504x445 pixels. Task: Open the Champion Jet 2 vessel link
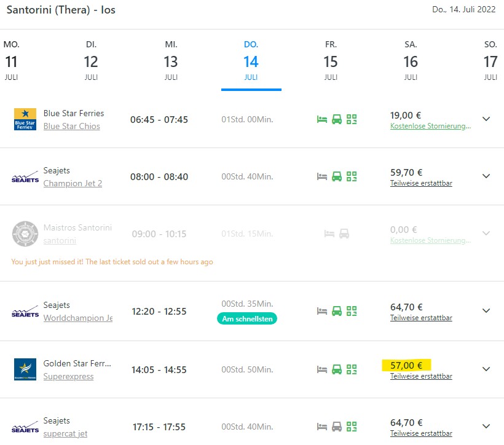(x=73, y=184)
